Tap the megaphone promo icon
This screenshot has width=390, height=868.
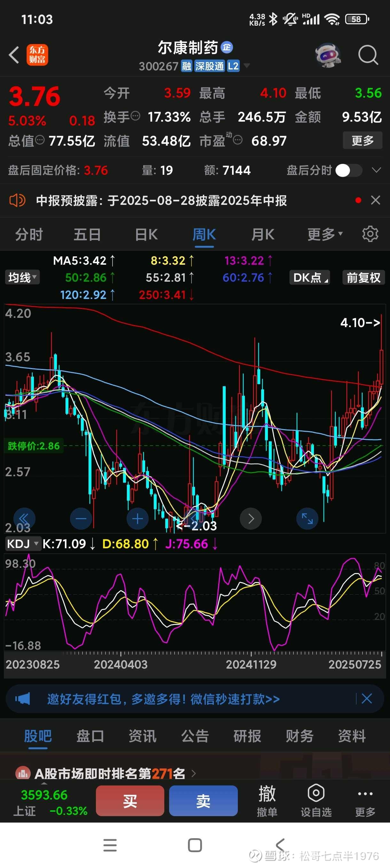click(23, 699)
